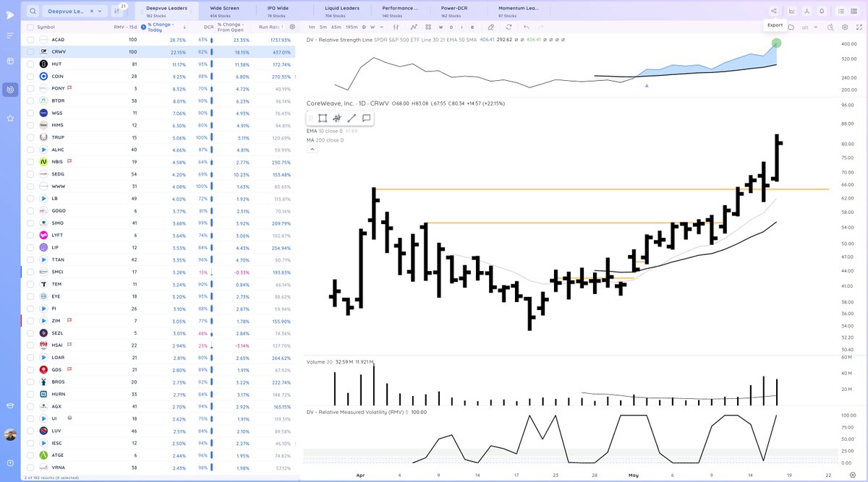Open the help question mark in sidebar
868x482 pixels.
click(10, 462)
